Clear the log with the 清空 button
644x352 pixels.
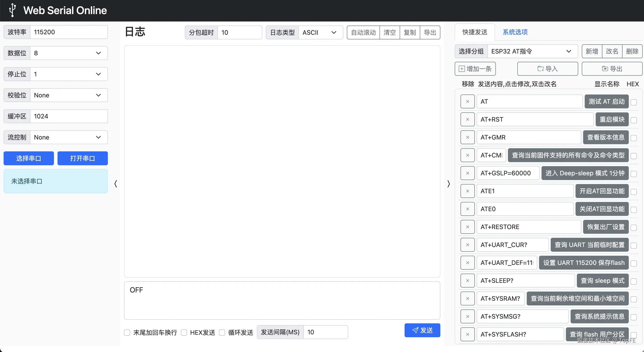pos(390,32)
